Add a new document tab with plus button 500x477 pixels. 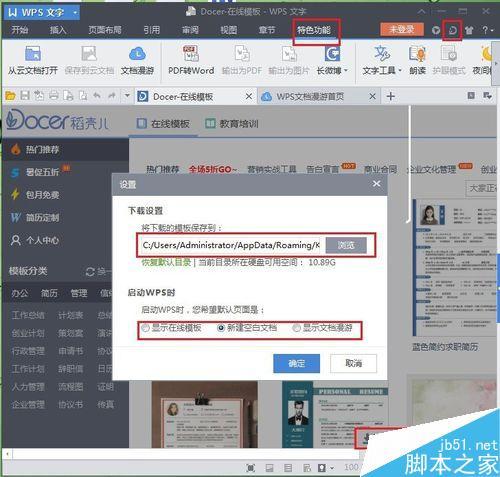[x=391, y=97]
